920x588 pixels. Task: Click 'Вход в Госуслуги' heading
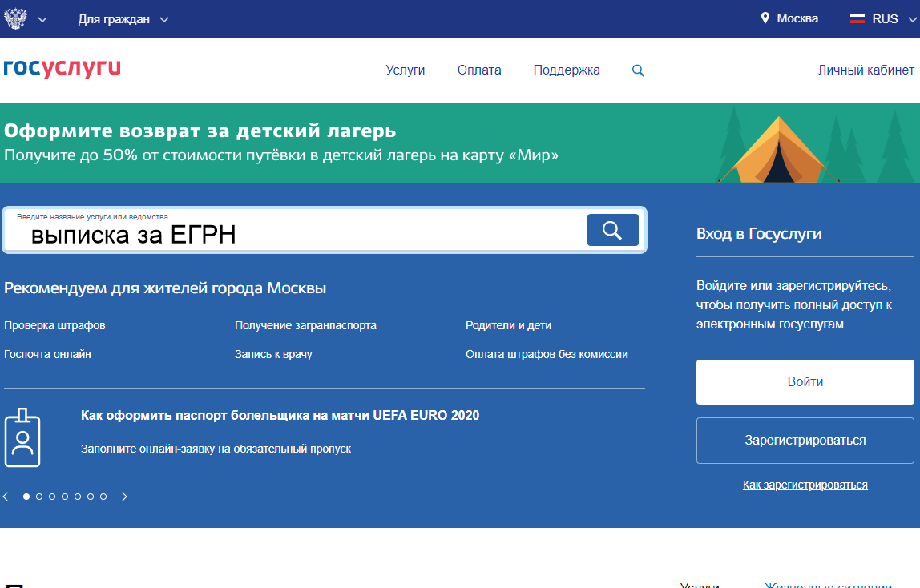click(759, 234)
